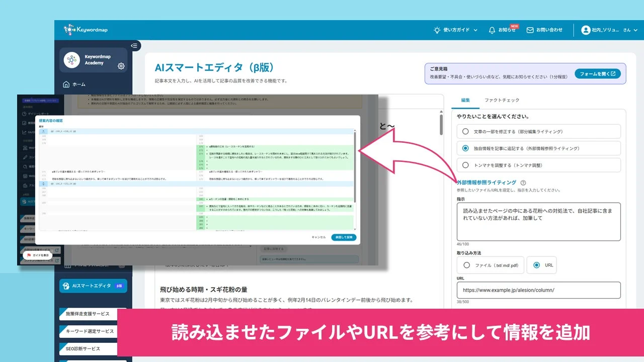Click the envelope icon for お問い合わせ
Screen dimensions: 644x362
pos(529,30)
